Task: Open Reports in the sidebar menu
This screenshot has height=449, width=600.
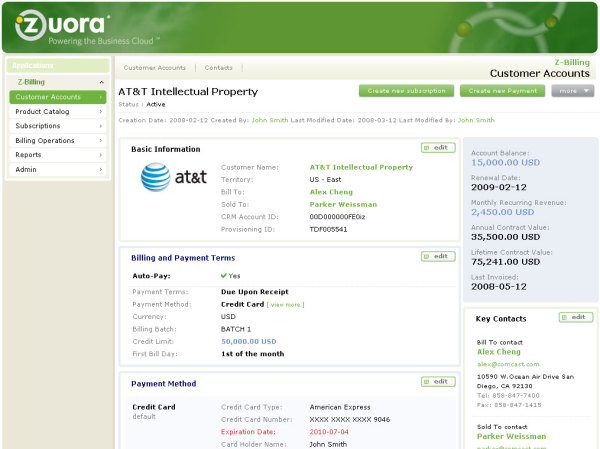Action: click(x=57, y=155)
